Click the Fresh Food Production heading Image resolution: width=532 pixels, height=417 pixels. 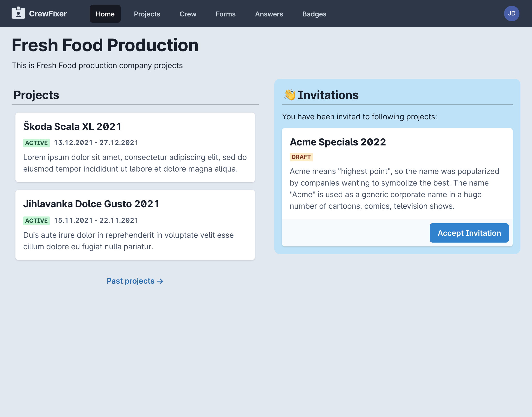point(105,45)
